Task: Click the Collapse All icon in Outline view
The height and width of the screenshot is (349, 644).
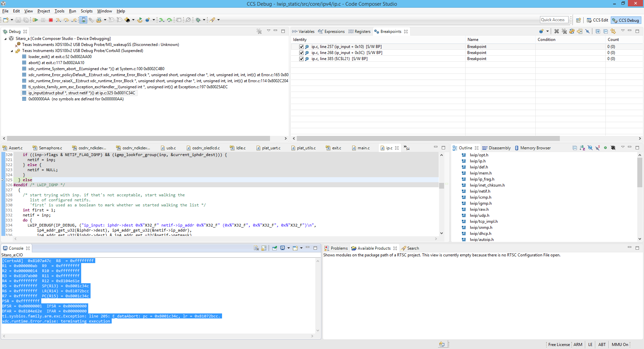Action: tap(575, 148)
